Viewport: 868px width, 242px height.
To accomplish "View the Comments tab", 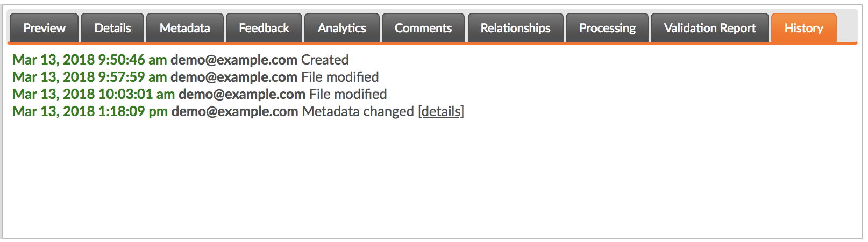I will coord(423,28).
